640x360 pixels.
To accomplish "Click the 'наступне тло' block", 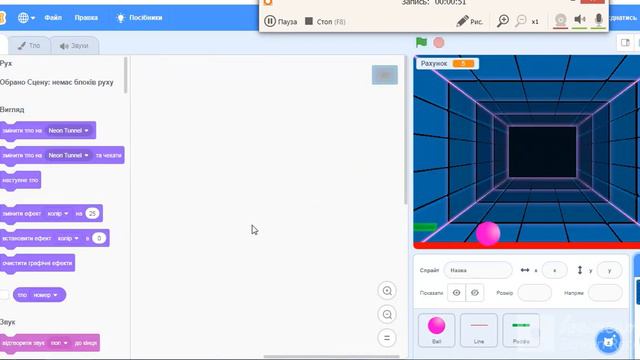I will tap(20, 180).
